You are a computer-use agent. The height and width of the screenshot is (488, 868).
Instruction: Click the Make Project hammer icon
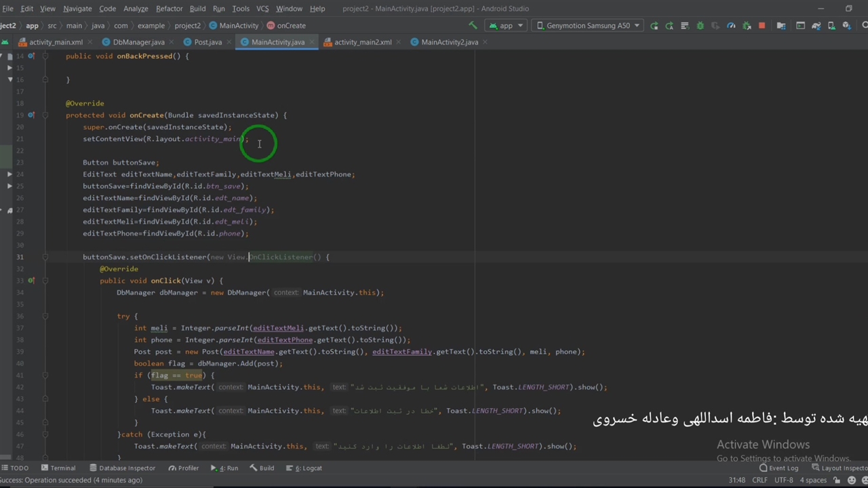tap(473, 26)
